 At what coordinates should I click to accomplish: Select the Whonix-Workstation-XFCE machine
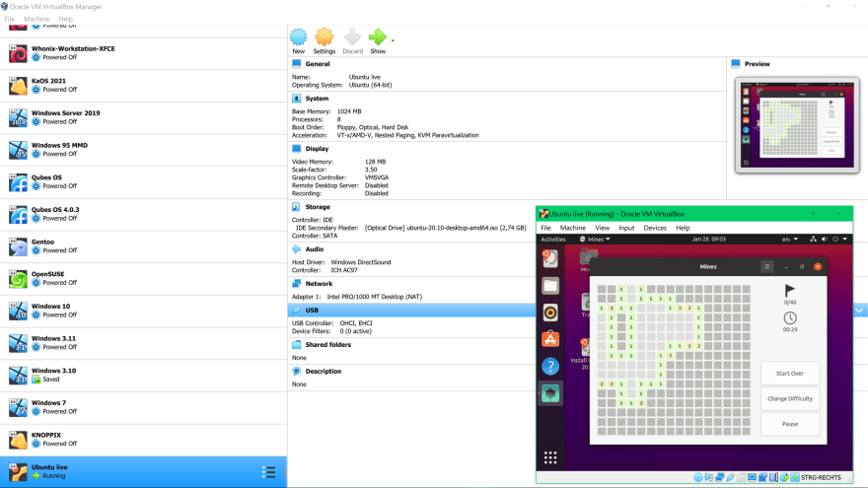[x=143, y=53]
